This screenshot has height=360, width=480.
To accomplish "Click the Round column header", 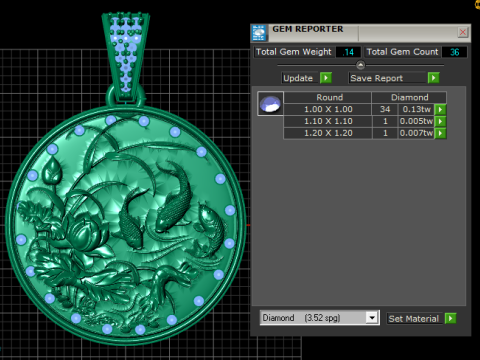I will [x=328, y=97].
